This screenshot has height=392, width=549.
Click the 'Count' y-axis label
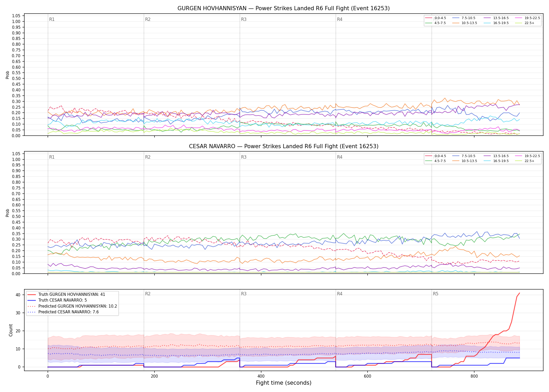[11, 330]
